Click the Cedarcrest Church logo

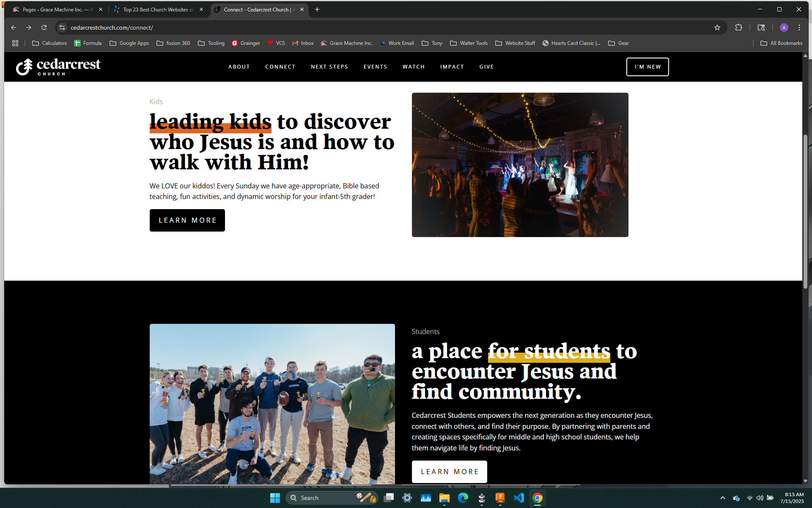point(58,67)
